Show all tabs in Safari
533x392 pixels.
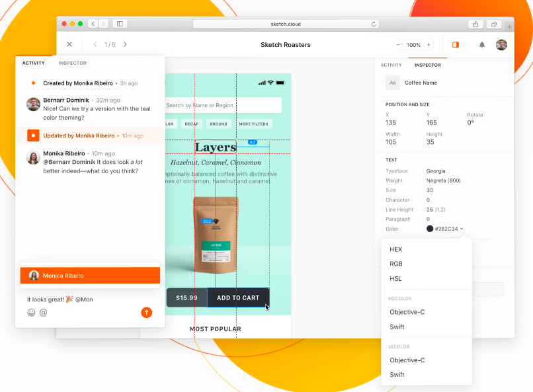tap(494, 24)
